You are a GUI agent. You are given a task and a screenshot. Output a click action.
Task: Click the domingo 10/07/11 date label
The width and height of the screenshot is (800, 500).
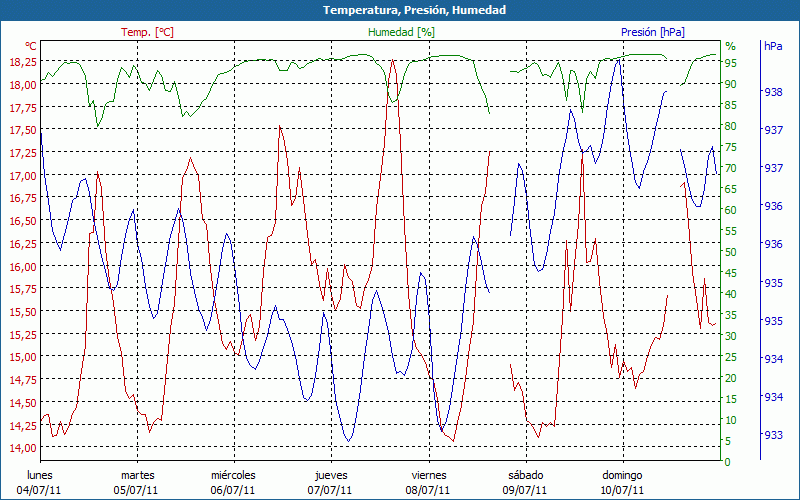(622, 482)
